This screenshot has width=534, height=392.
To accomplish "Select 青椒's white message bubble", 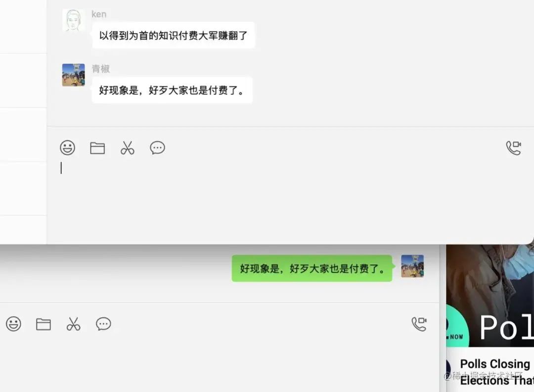I will point(172,90).
